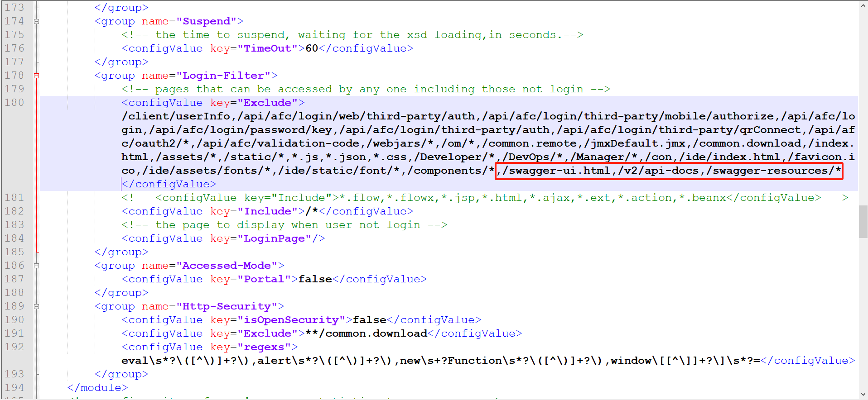Click the "isOpenSecurity" key attribute
The width and height of the screenshot is (868, 400).
(291, 320)
